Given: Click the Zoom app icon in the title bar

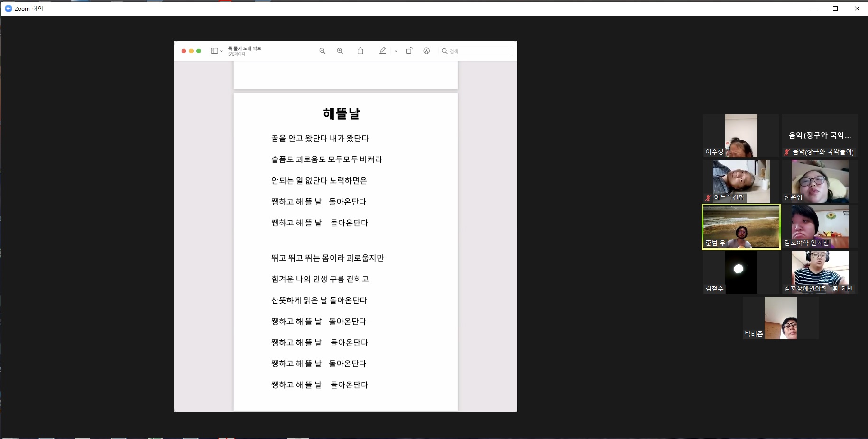Looking at the screenshot, I should [8, 9].
